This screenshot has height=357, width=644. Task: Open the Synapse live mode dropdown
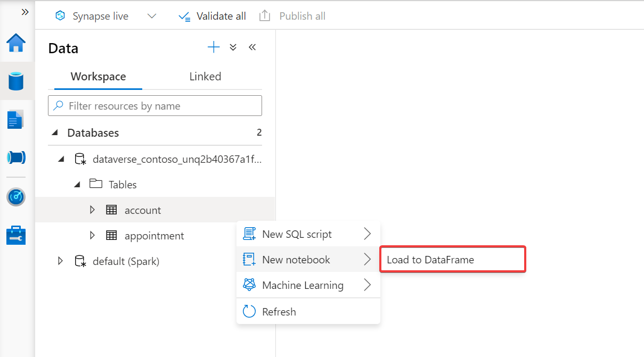152,16
